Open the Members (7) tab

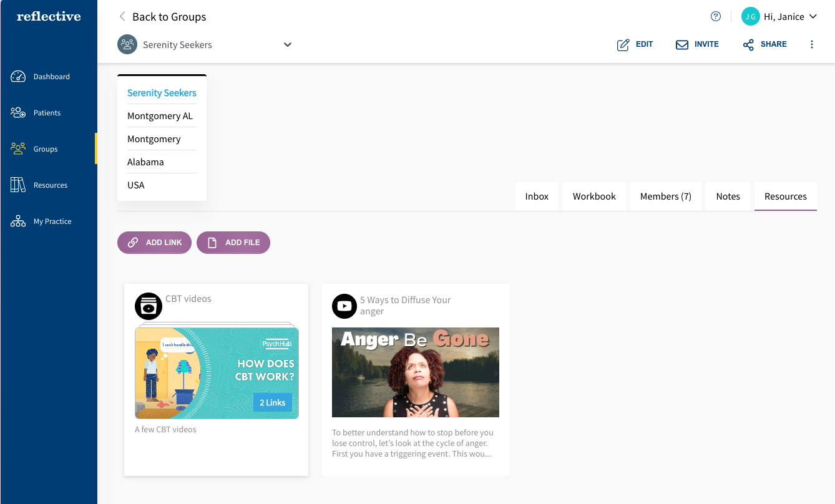point(665,196)
